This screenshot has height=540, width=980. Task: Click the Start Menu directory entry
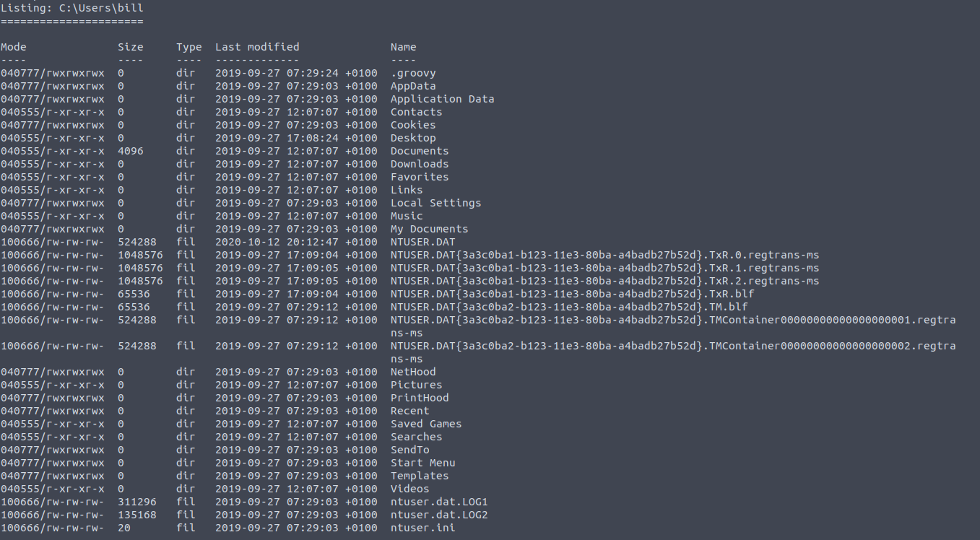point(423,463)
